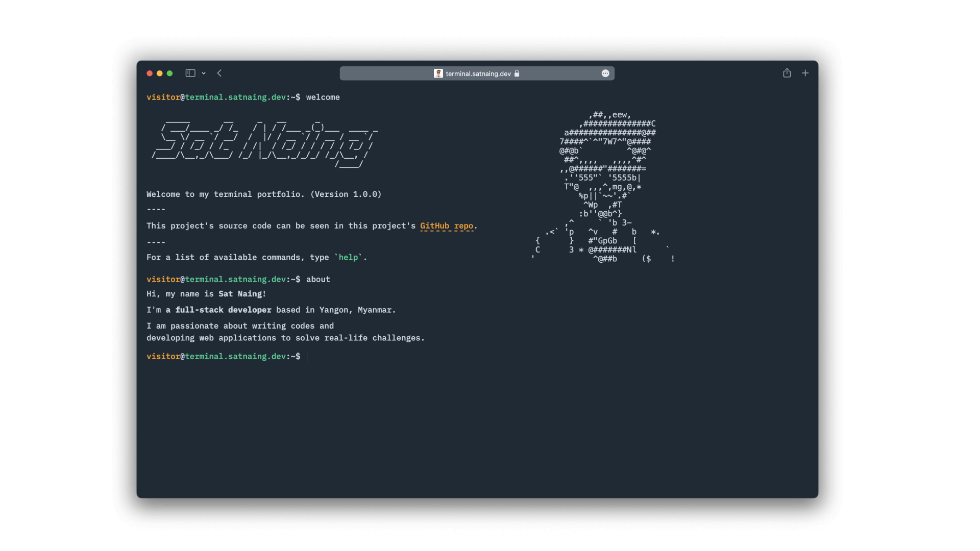
Task: Click the lock icon in address bar
Action: (518, 73)
